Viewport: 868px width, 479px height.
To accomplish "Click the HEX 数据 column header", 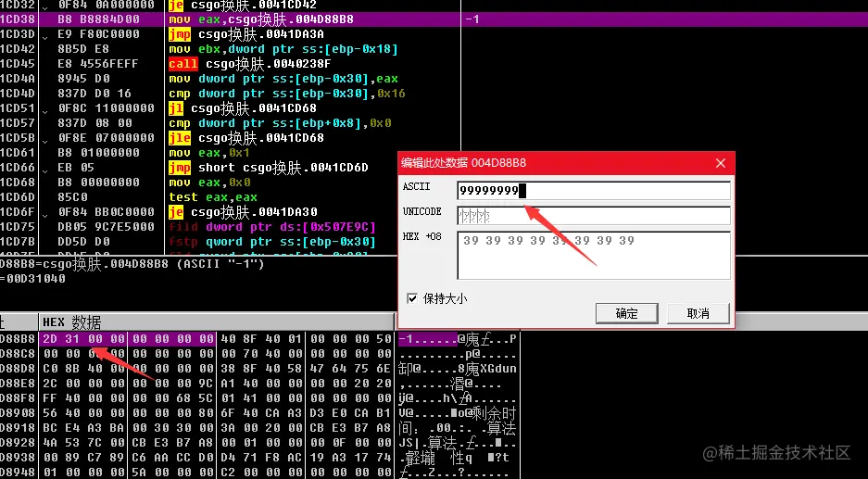I will point(217,321).
